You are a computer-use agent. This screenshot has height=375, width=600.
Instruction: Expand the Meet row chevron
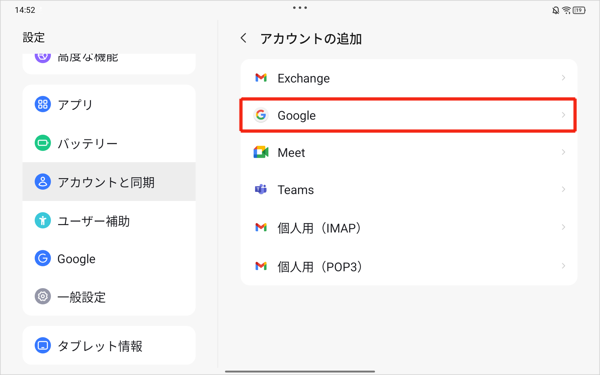pyautogui.click(x=563, y=152)
